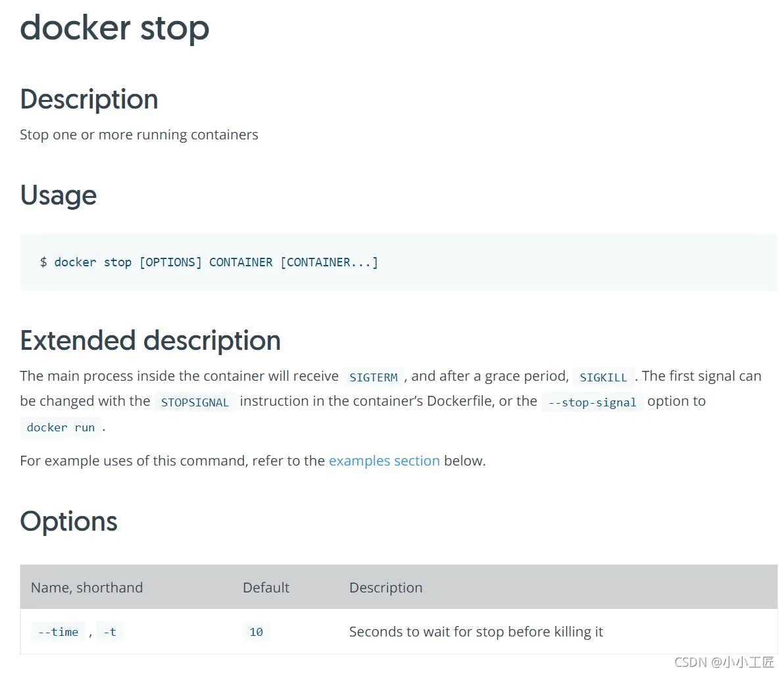
Task: Click the 'docker stop' page title
Action: click(114, 28)
